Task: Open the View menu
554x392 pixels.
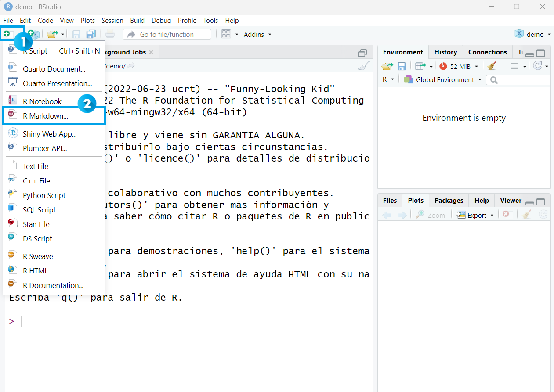Action: click(67, 21)
